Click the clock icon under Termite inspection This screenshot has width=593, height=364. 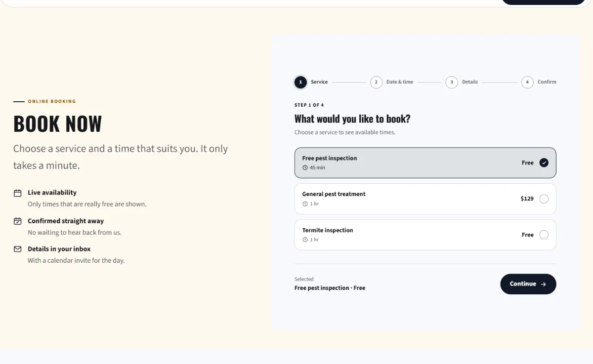(x=305, y=240)
